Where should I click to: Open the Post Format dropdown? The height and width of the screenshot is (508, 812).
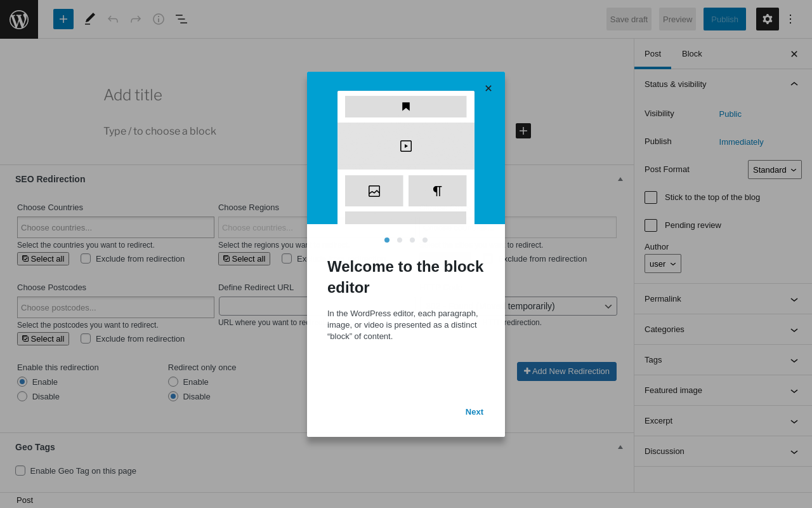pos(775,170)
